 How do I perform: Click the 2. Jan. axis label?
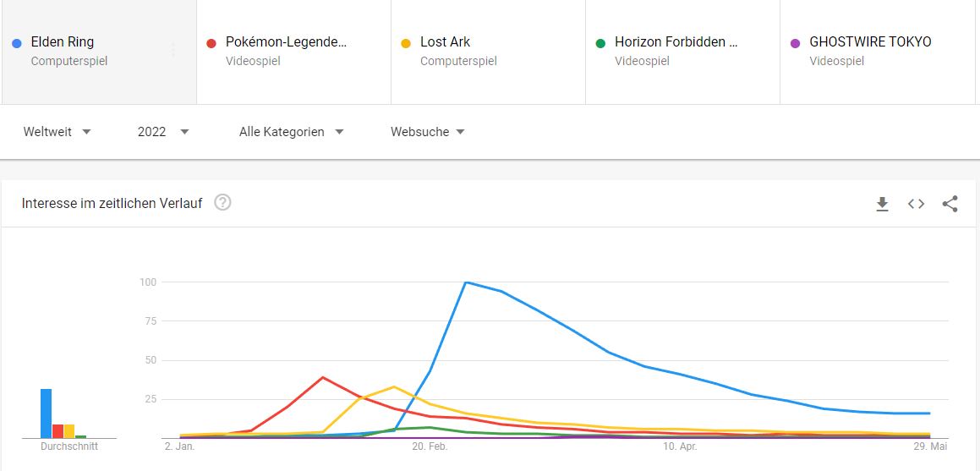[180, 446]
